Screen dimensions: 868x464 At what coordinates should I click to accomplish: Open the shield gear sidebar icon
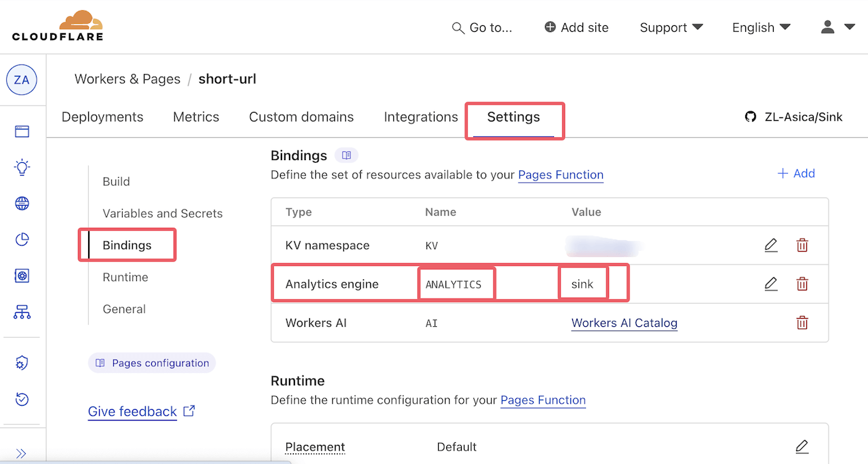coord(22,363)
